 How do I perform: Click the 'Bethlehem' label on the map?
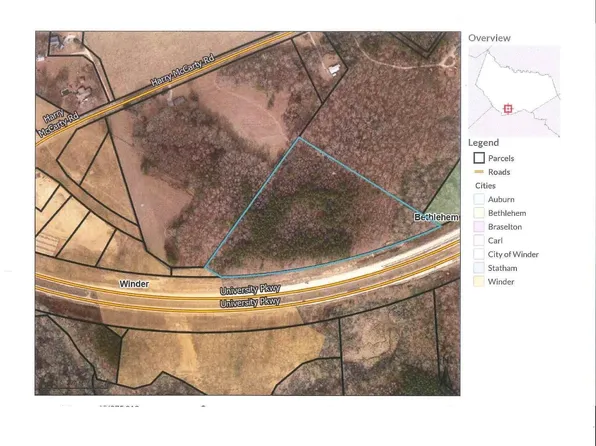(x=436, y=217)
